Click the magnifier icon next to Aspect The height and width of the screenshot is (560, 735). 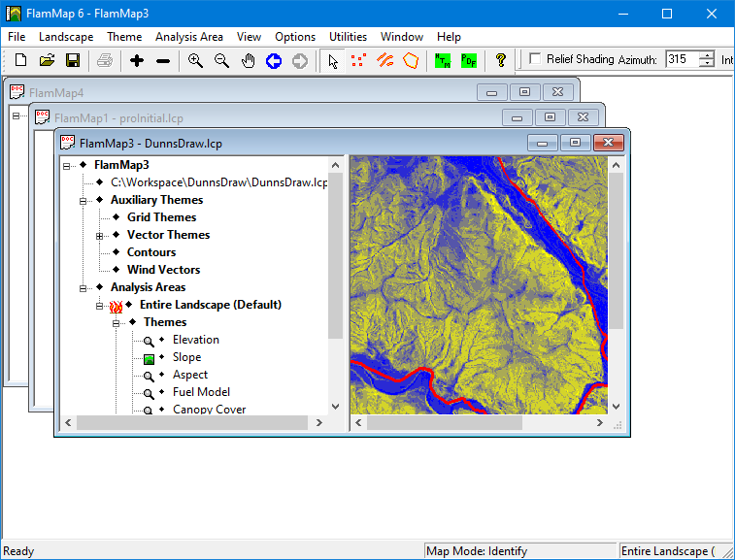149,377
